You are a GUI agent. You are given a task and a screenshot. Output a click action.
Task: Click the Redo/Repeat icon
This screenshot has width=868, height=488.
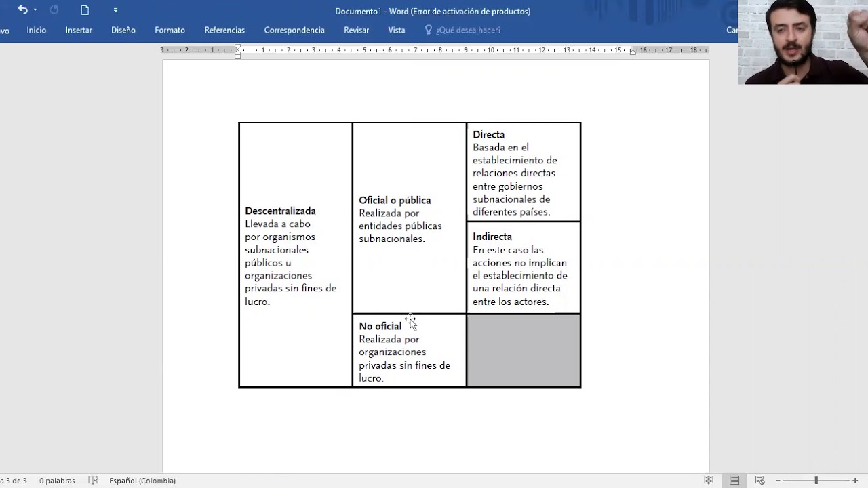[x=54, y=10]
